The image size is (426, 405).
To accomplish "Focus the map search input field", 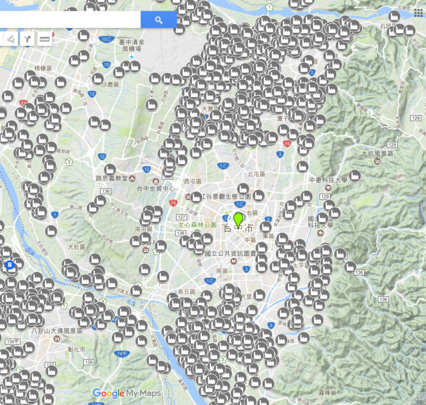I will (x=70, y=20).
